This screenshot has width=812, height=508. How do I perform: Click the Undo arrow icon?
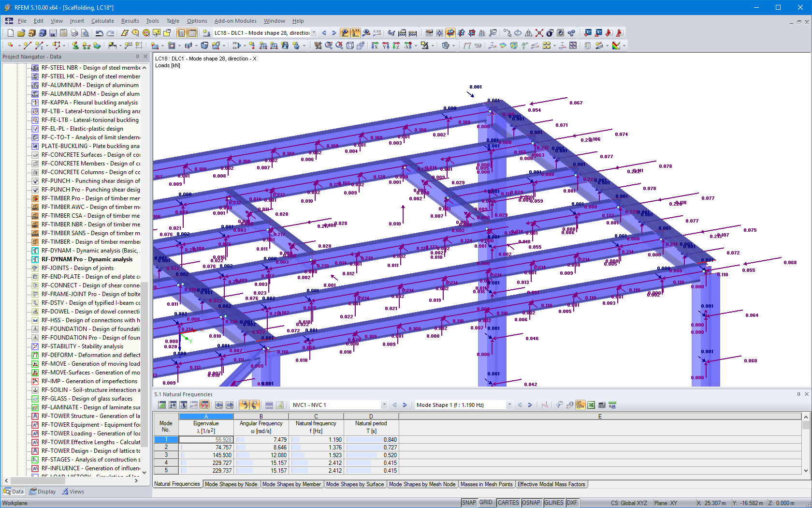[x=100, y=33]
